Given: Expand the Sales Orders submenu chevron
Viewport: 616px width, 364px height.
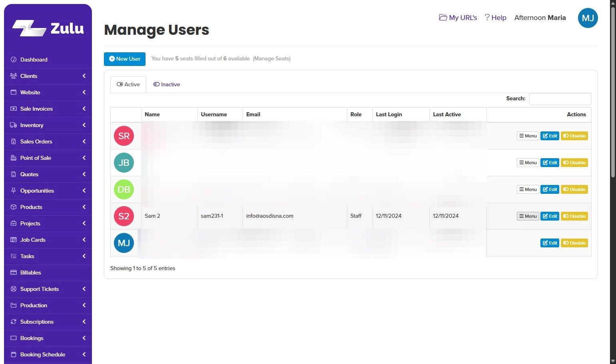Looking at the screenshot, I should [x=84, y=141].
